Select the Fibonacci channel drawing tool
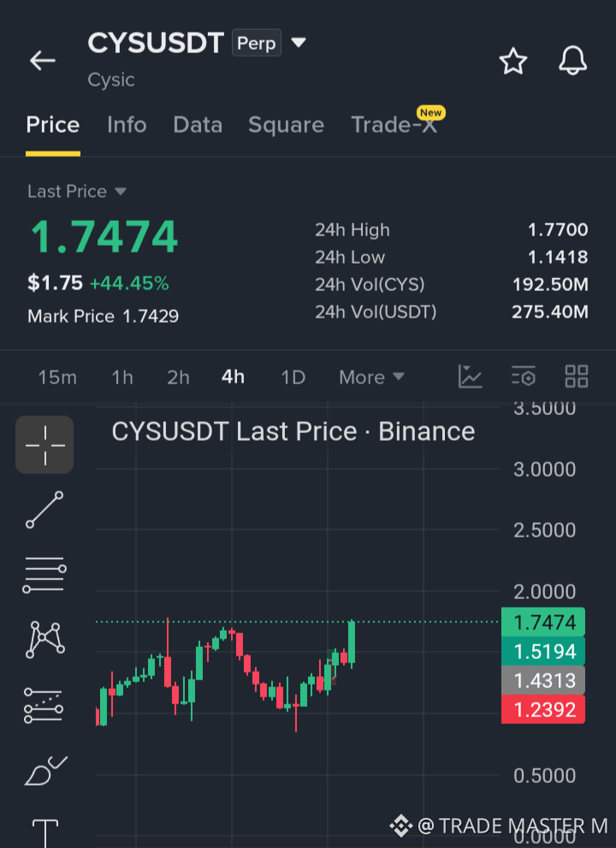Screen dimensions: 616x848 (44, 706)
